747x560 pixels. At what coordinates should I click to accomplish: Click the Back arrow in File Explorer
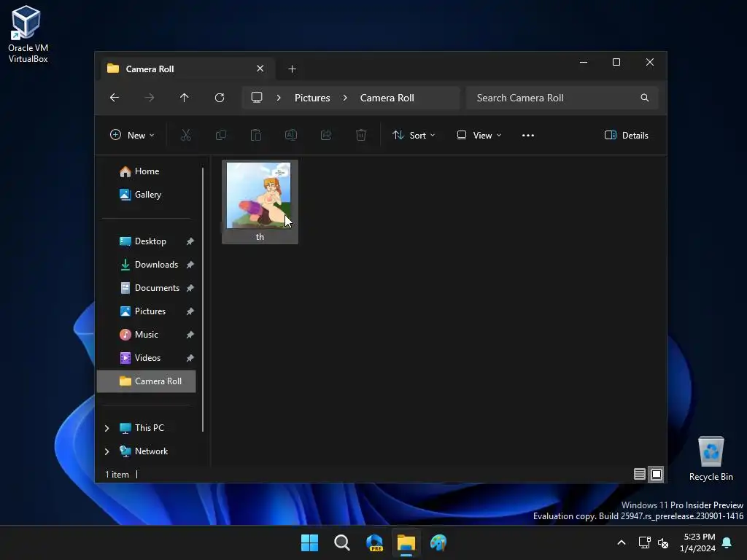(x=115, y=98)
